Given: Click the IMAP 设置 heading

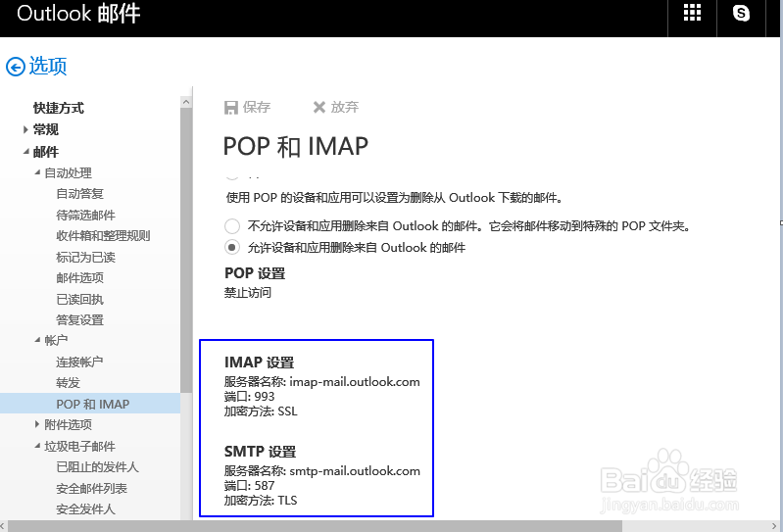Looking at the screenshot, I should pos(259,363).
